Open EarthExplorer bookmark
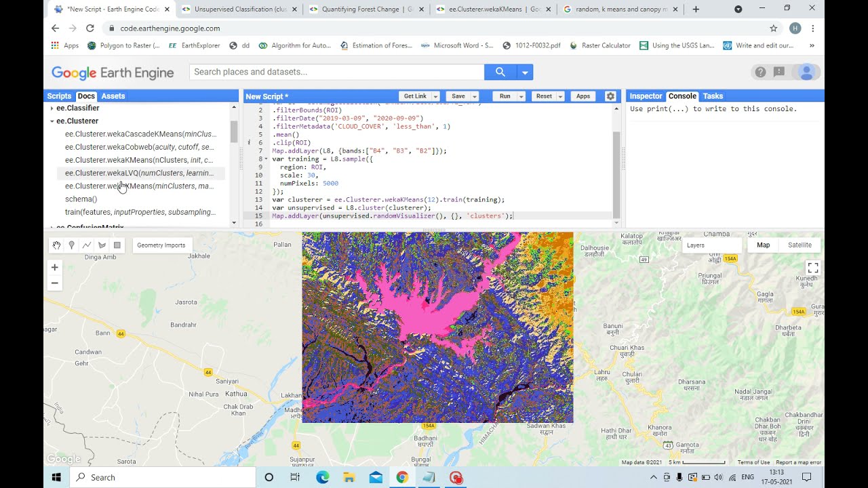 click(195, 45)
